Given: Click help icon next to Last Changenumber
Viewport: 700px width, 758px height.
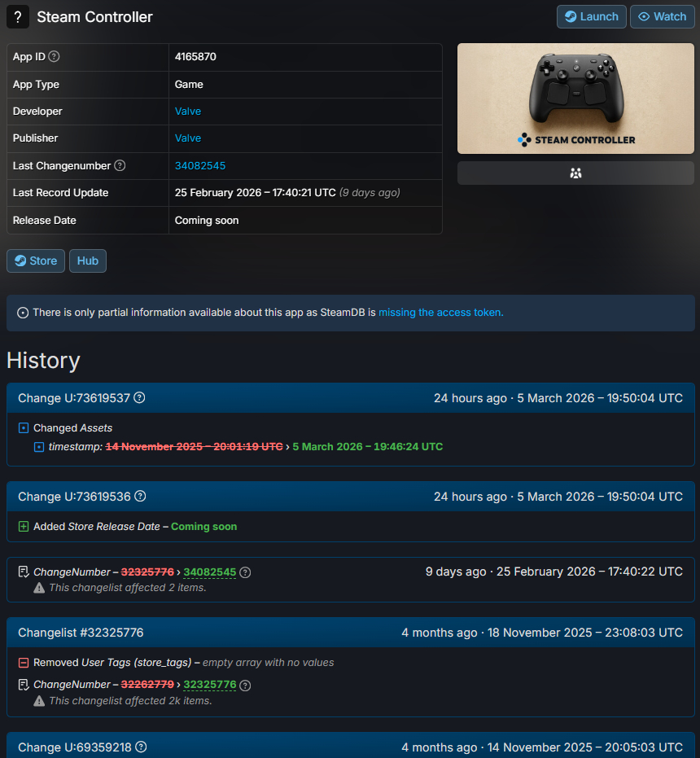Looking at the screenshot, I should coord(120,166).
